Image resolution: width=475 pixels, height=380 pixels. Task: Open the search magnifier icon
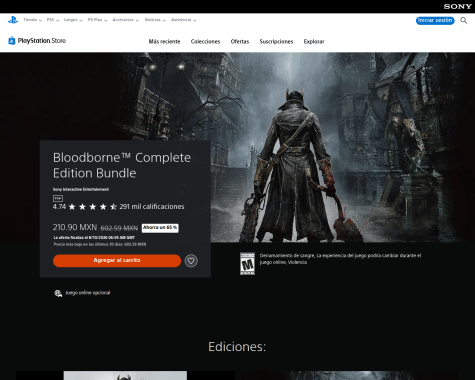point(463,21)
